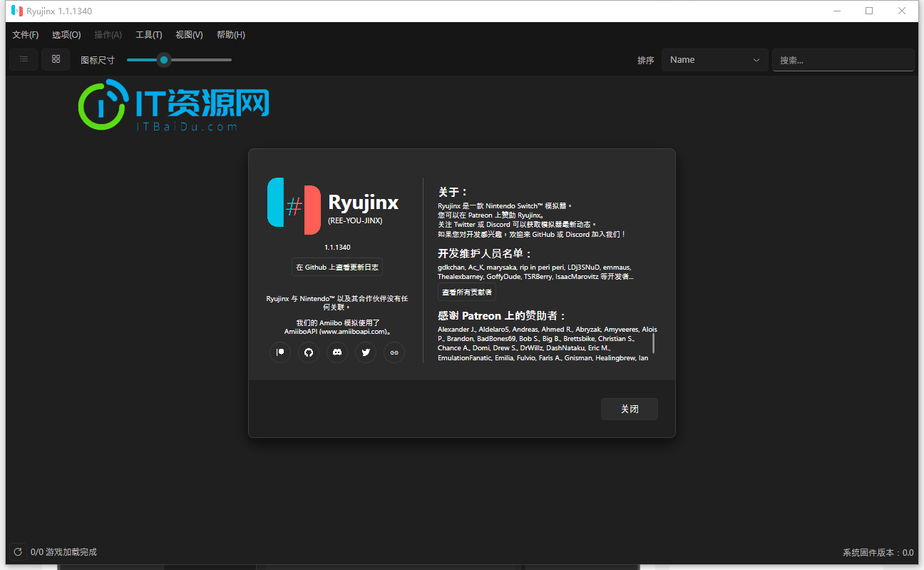Click the version text 1.1.1340
924x570 pixels.
coord(337,248)
